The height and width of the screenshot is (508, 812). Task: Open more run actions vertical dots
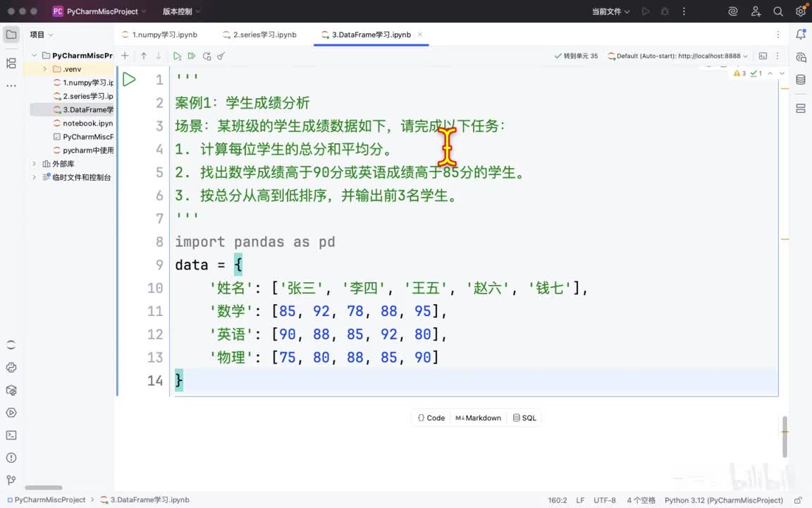[x=684, y=11]
